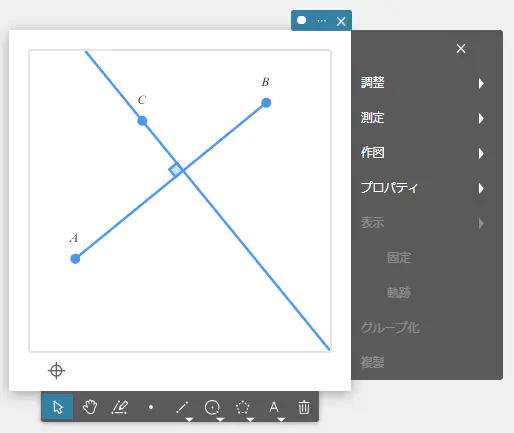
Task: Click the right-angle marker at intersection
Action: 176,170
